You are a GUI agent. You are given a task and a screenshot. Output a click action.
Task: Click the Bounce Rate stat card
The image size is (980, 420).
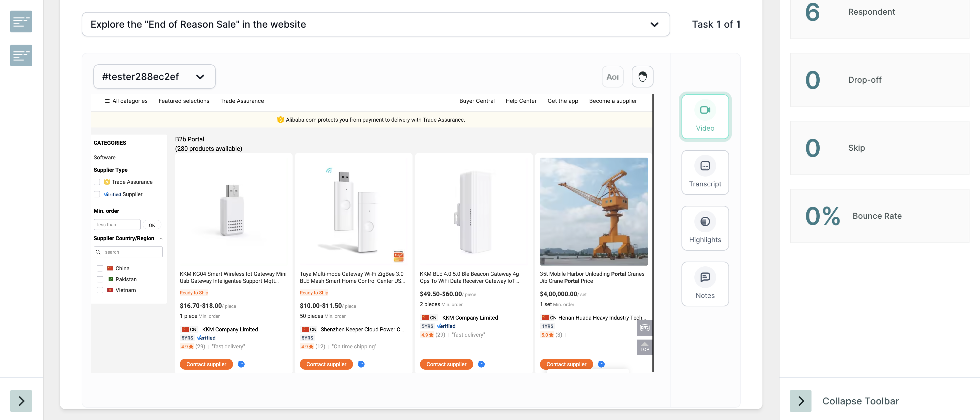coord(879,216)
